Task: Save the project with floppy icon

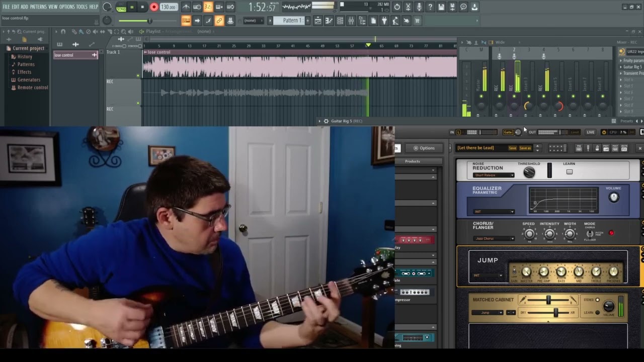Action: click(x=441, y=7)
